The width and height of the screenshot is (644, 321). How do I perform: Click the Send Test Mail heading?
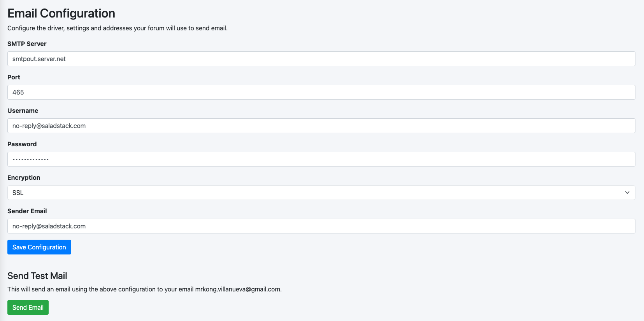pyautogui.click(x=37, y=276)
